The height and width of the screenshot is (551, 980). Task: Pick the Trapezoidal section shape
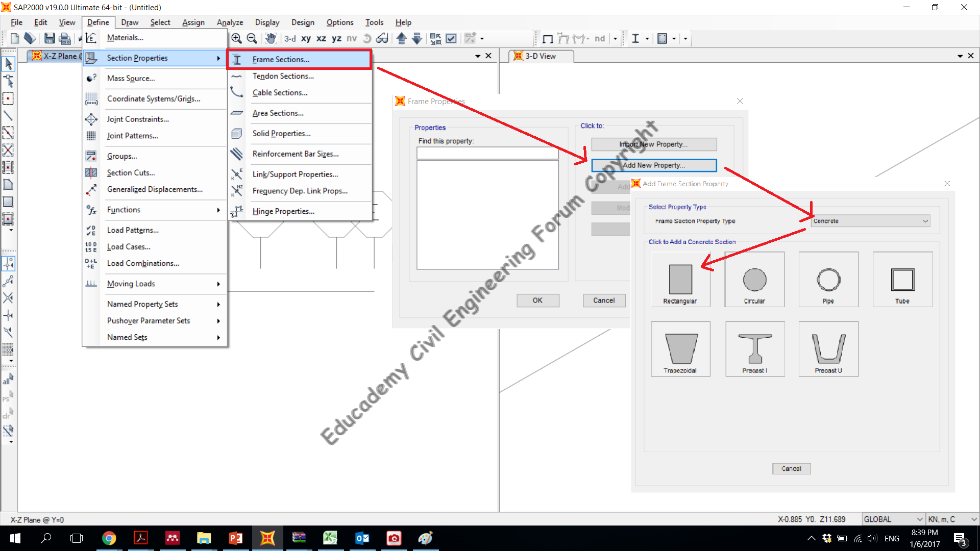click(680, 349)
